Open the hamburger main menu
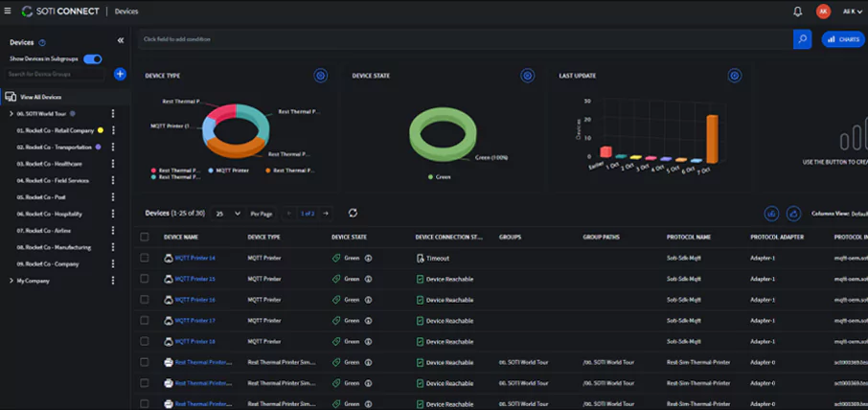This screenshot has width=868, height=410. pyautogui.click(x=8, y=11)
